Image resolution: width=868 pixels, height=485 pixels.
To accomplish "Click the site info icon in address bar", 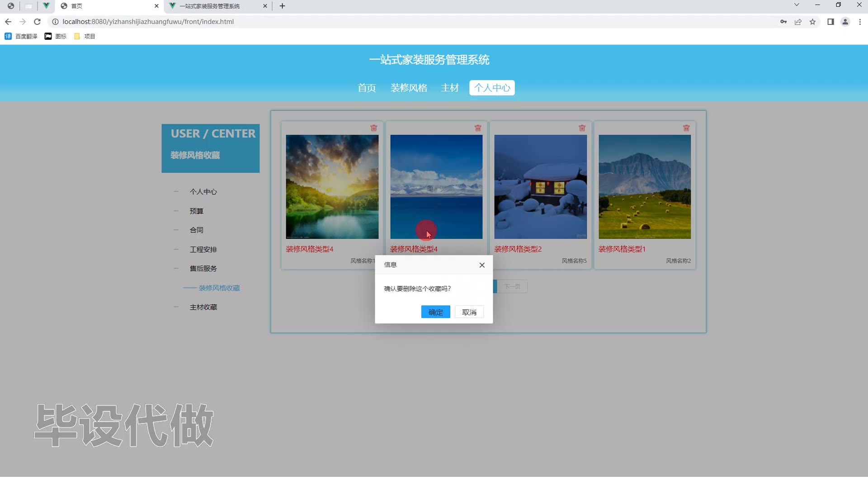I will [x=55, y=22].
